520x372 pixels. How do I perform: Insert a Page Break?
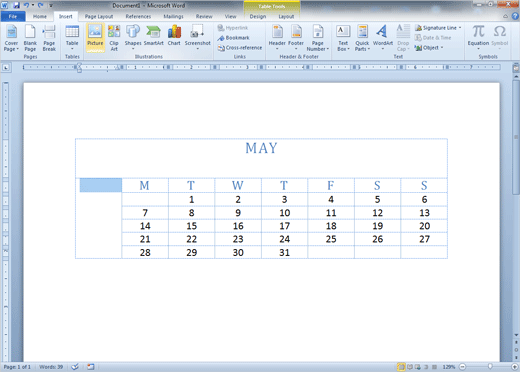pyautogui.click(x=49, y=38)
